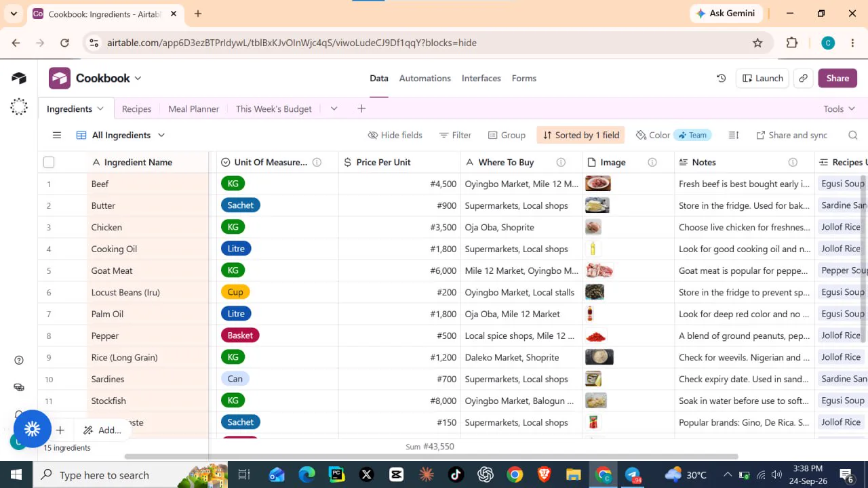Open row height options icon
Screen dimensions: 868x488
(x=734, y=135)
